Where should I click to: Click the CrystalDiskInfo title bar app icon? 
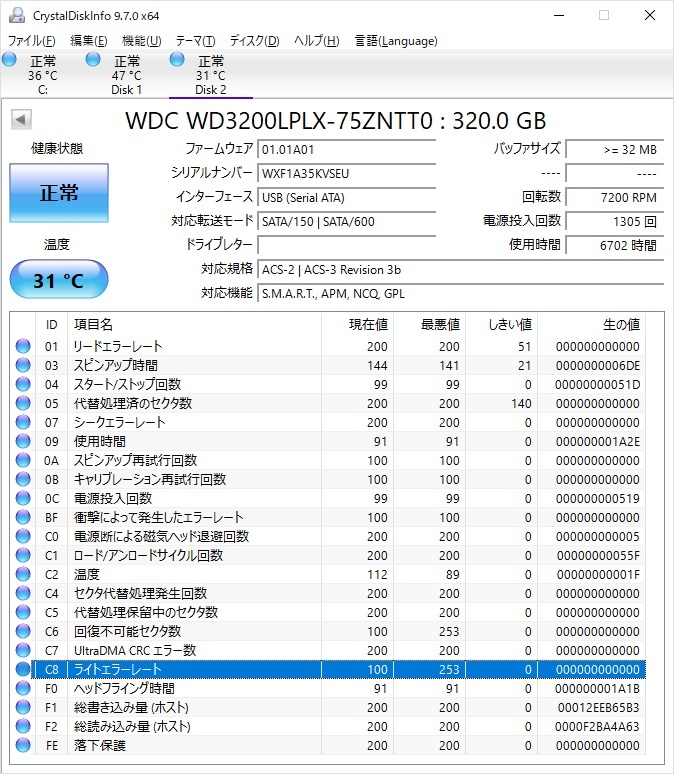click(x=17, y=15)
